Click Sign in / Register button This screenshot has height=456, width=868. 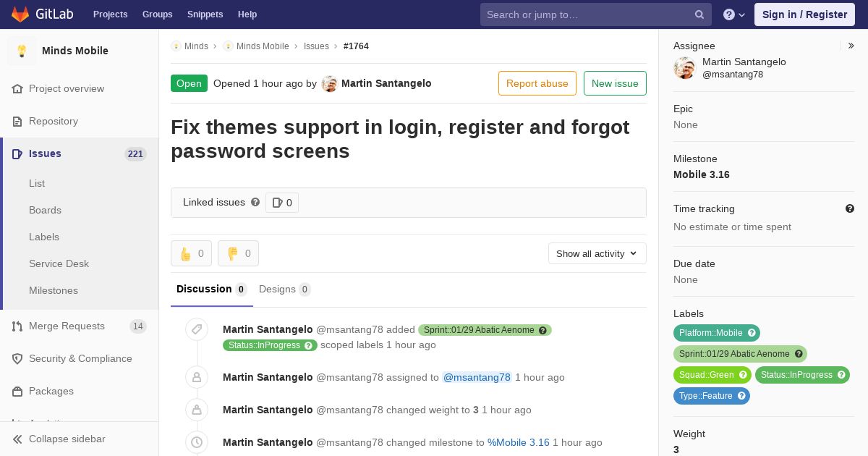tap(804, 14)
